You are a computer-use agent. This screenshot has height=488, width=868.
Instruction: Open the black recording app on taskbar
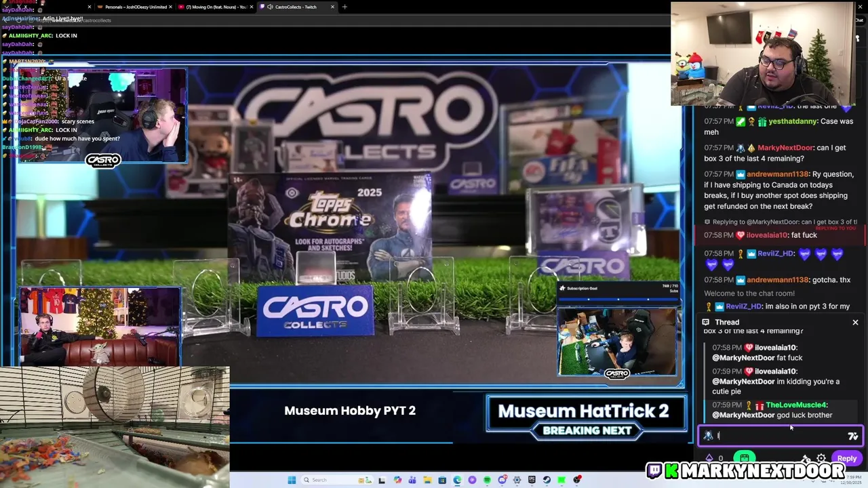tap(577, 480)
